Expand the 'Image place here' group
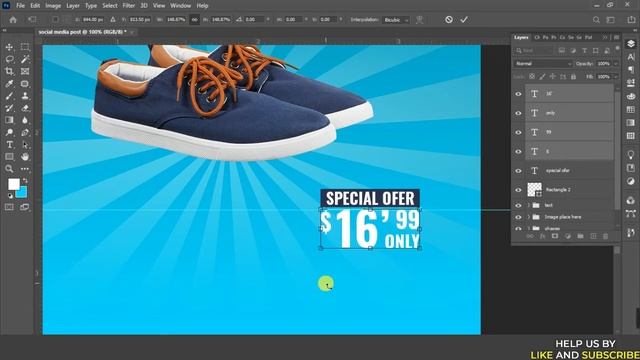 click(x=528, y=217)
